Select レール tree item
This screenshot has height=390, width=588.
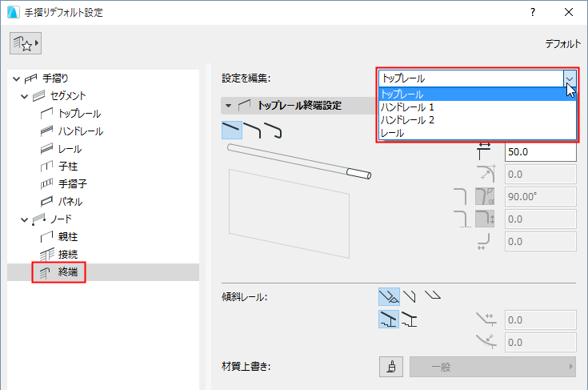pyautogui.click(x=70, y=149)
